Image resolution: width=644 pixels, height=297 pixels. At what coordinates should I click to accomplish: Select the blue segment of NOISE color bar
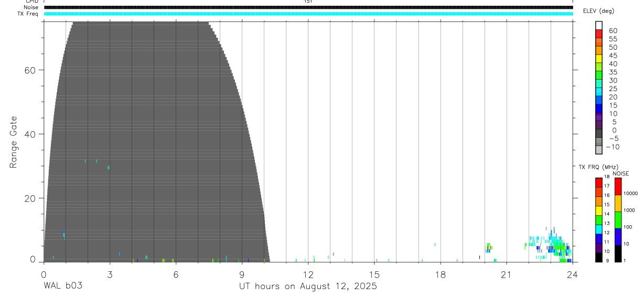point(618,237)
